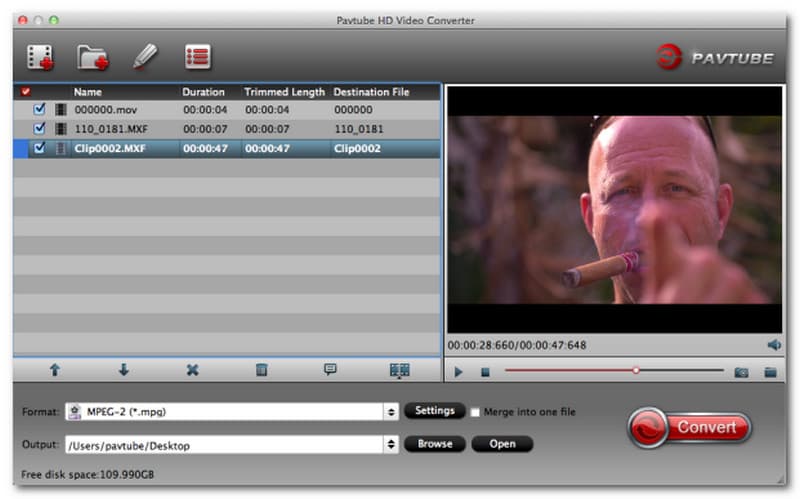Stop the preview playback
The height and width of the screenshot is (499, 800).
[x=485, y=372]
